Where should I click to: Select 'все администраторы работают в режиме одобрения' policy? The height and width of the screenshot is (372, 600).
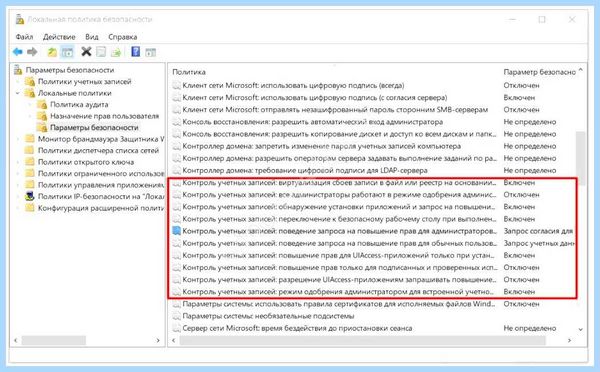tap(339, 194)
